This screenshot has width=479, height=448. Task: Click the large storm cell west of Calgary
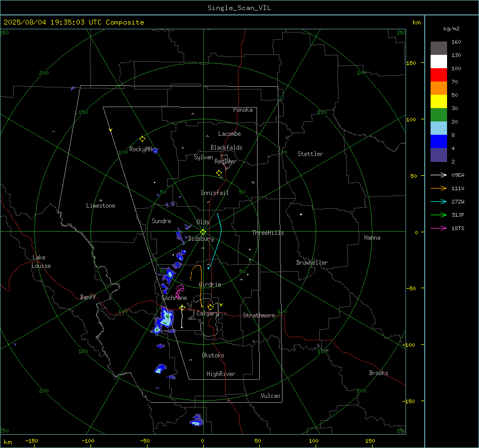166,319
